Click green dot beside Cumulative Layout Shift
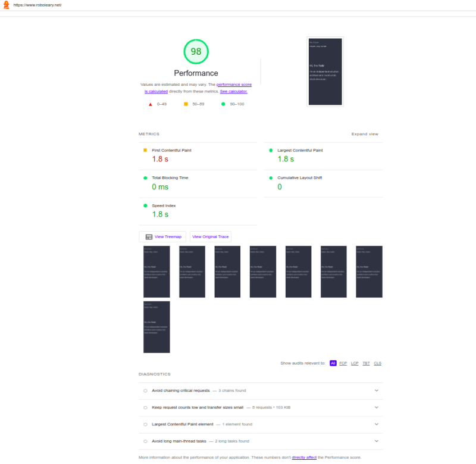The image size is (476, 464). coord(271,177)
